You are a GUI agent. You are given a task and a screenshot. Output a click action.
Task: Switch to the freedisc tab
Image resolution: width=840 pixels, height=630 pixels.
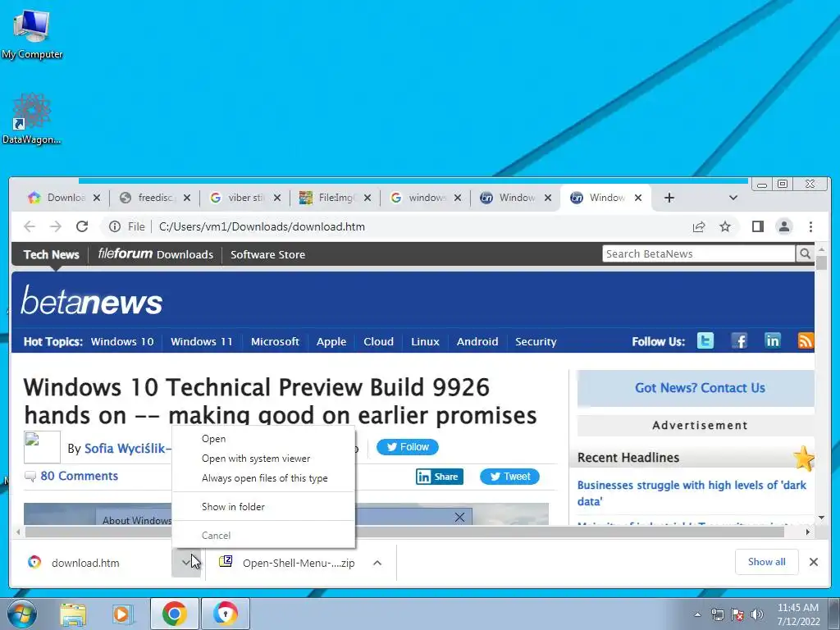coord(154,198)
